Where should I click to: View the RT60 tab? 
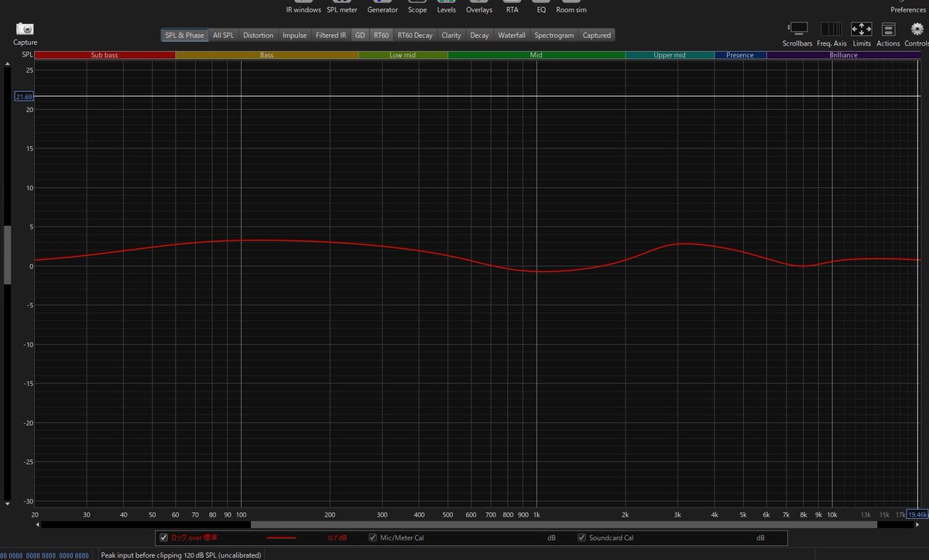(x=381, y=35)
